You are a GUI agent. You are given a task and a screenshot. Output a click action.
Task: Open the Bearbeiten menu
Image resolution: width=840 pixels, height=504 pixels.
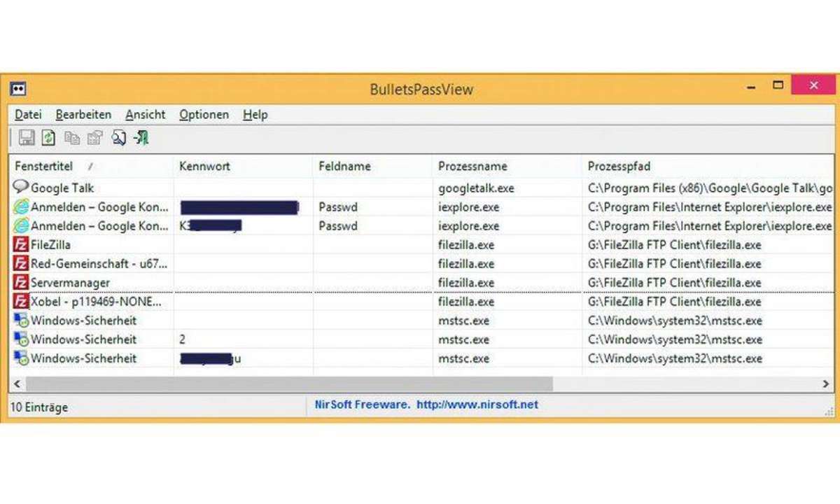pos(83,114)
